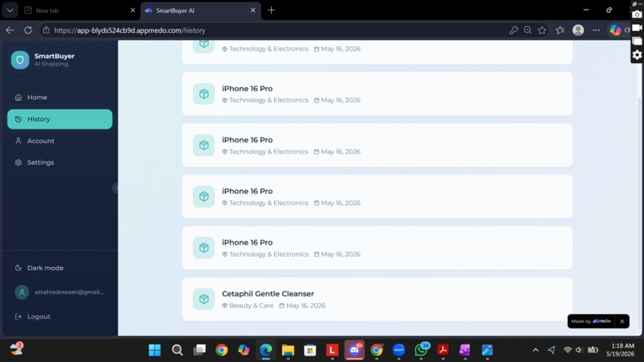Screen dimensions: 644x362
Task: Open the Cetaphil Gentle Cleanser history entry
Action: click(377, 299)
